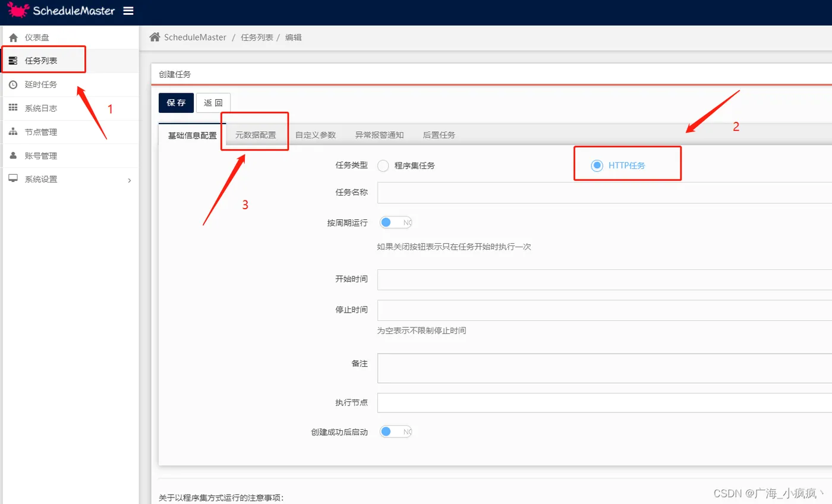832x504 pixels.
Task: Select the HTTP任务 radio button
Action: [x=597, y=166]
